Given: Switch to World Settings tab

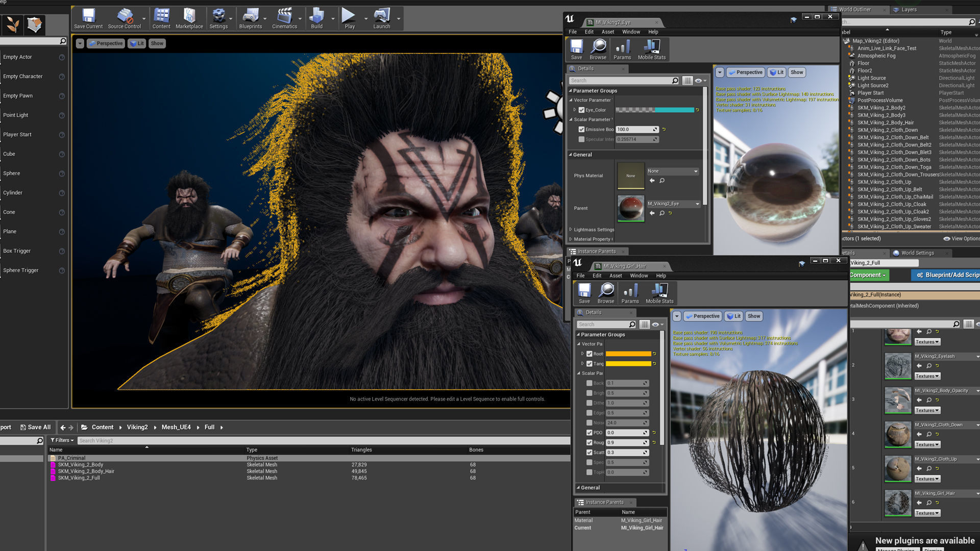Looking at the screenshot, I should tap(917, 253).
